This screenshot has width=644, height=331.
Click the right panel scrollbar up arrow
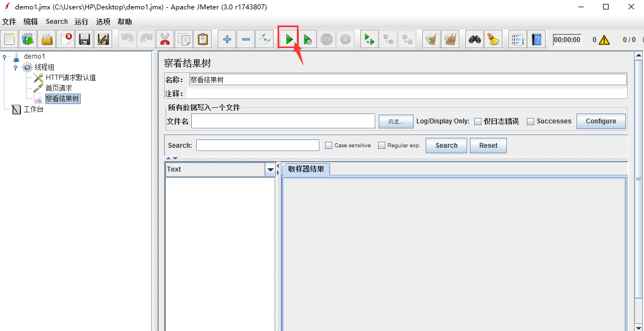[x=638, y=55]
